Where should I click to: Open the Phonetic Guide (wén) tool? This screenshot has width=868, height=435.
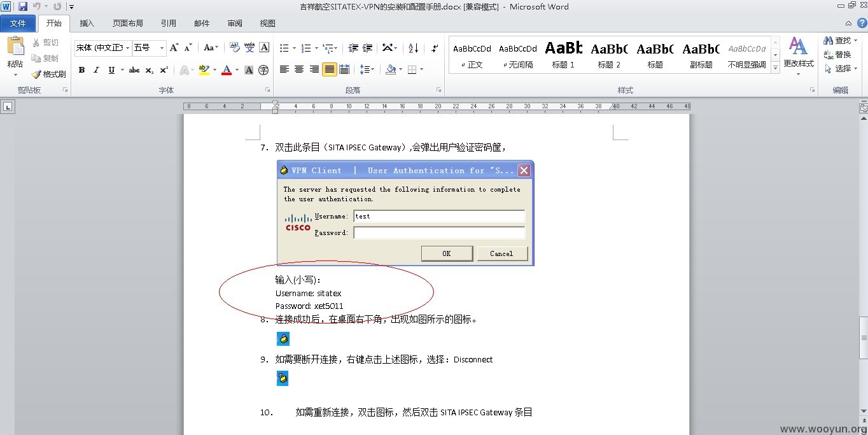(249, 48)
